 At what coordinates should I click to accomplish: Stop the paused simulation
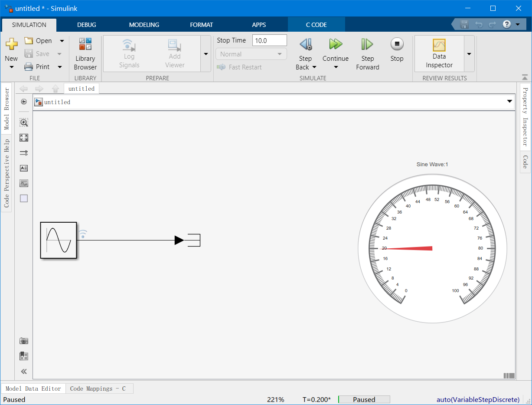pos(396,50)
